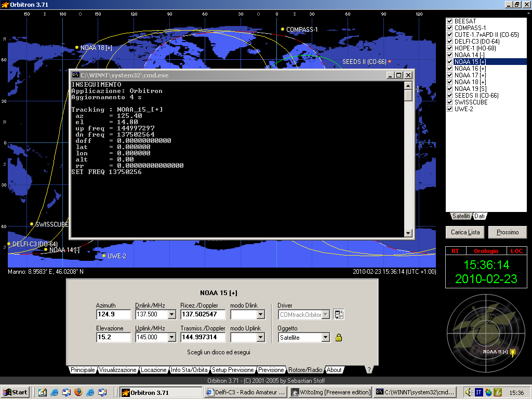This screenshot has width=532, height=399.
Task: Uncheck the UWE-2 checkbox
Action: click(449, 109)
